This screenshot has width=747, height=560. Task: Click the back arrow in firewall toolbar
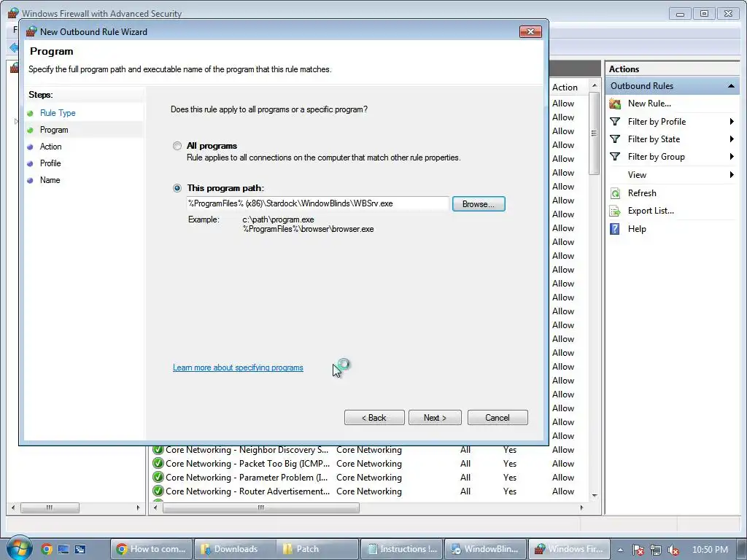[x=13, y=47]
